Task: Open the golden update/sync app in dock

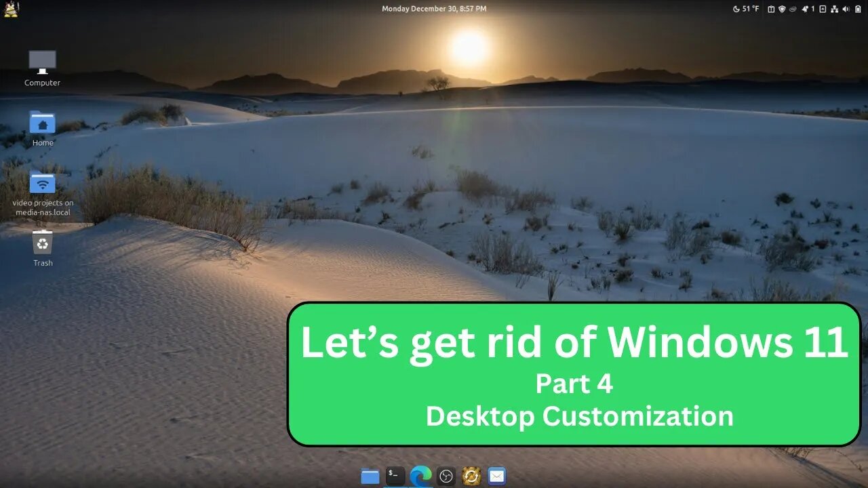Action: (471, 476)
